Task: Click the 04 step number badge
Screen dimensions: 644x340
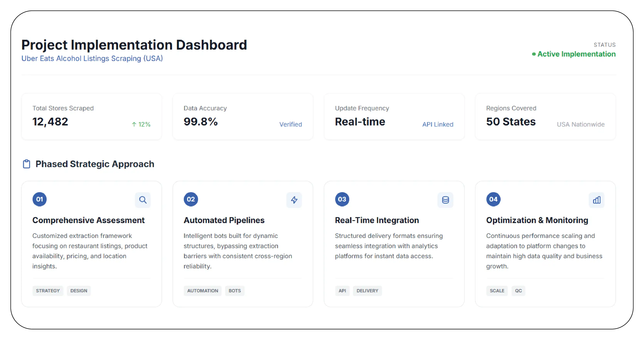Action: click(493, 199)
